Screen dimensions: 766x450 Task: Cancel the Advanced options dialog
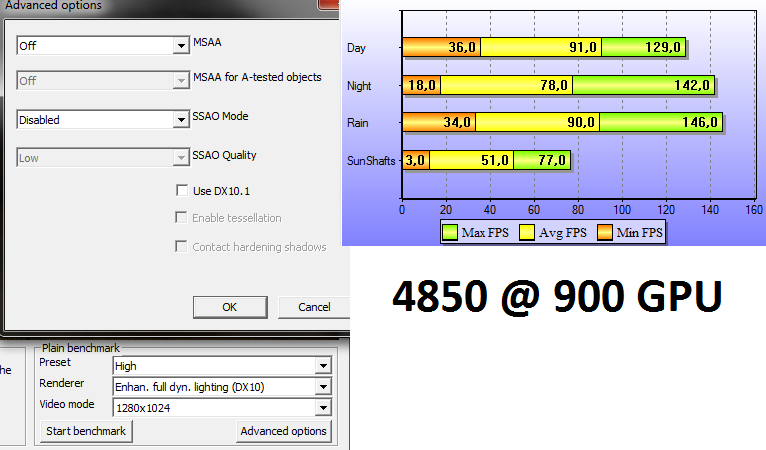tap(314, 307)
